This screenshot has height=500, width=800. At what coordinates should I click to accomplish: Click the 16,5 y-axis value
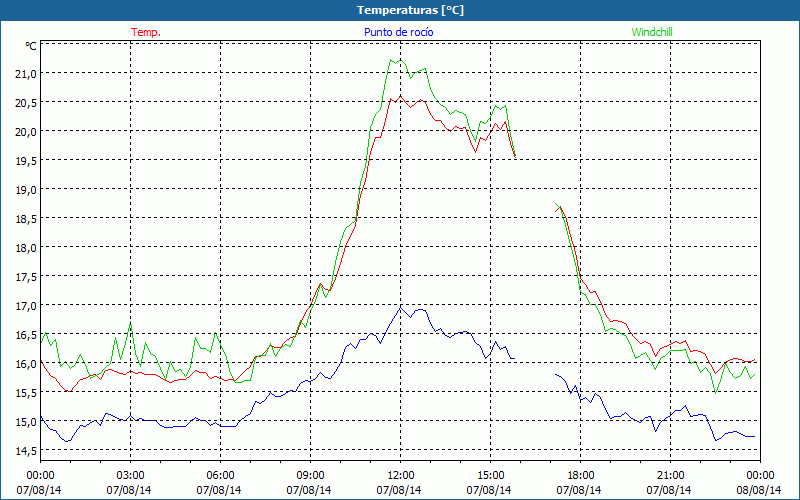tap(26, 335)
